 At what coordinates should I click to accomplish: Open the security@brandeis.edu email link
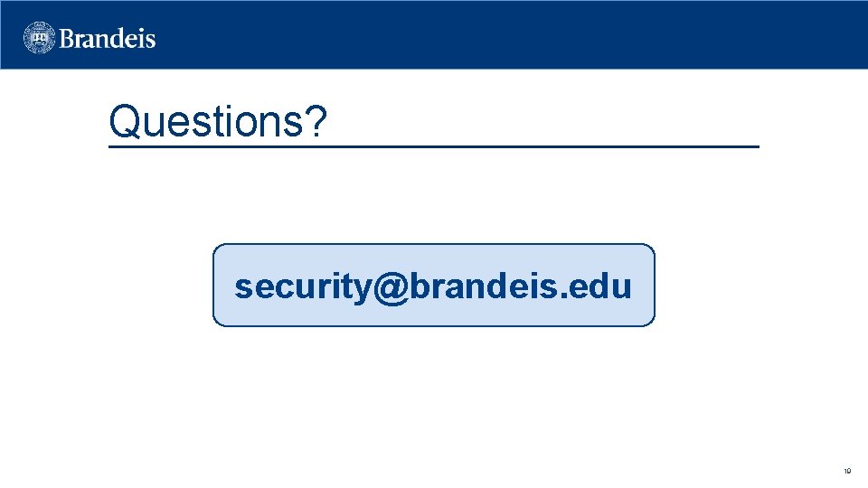[x=433, y=286]
